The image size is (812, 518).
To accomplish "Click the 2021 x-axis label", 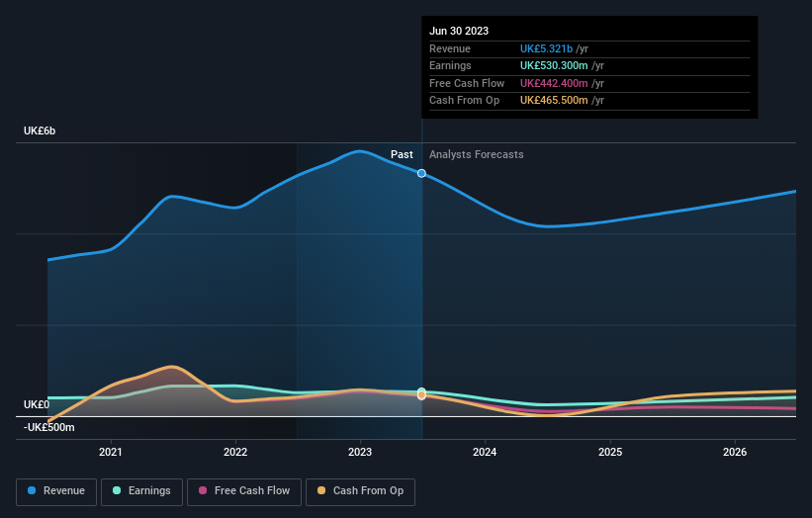I will tap(111, 453).
